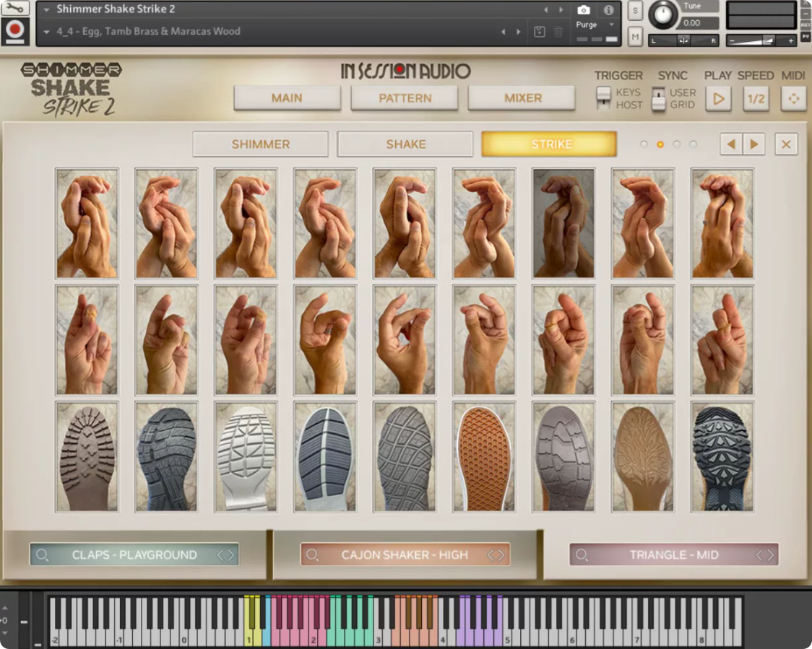Click the delete preset trash icon
Viewport: 812px width, 649px height.
click(558, 32)
